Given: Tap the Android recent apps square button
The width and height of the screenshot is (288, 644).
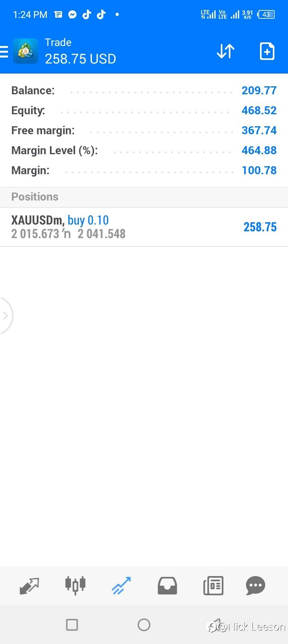Looking at the screenshot, I should [x=72, y=624].
